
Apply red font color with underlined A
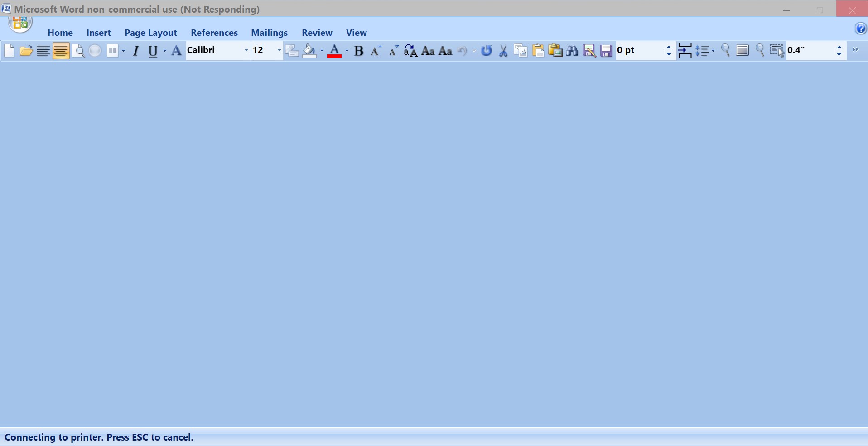click(334, 51)
